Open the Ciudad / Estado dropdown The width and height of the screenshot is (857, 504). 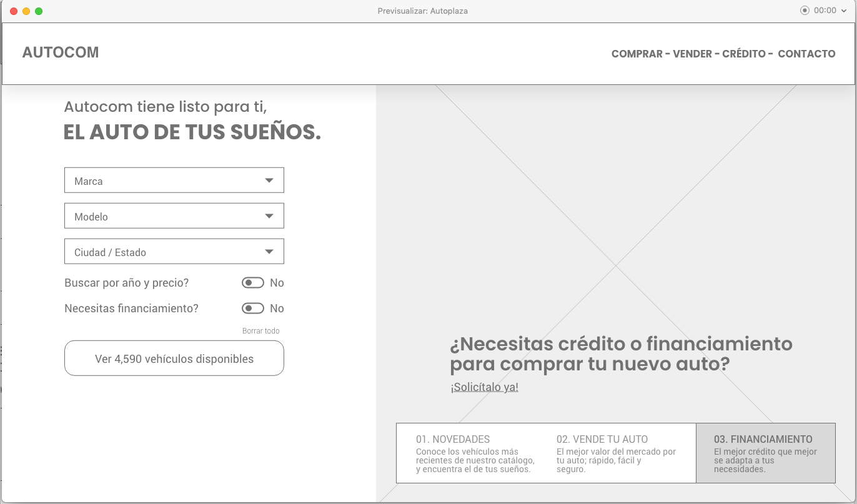point(174,251)
